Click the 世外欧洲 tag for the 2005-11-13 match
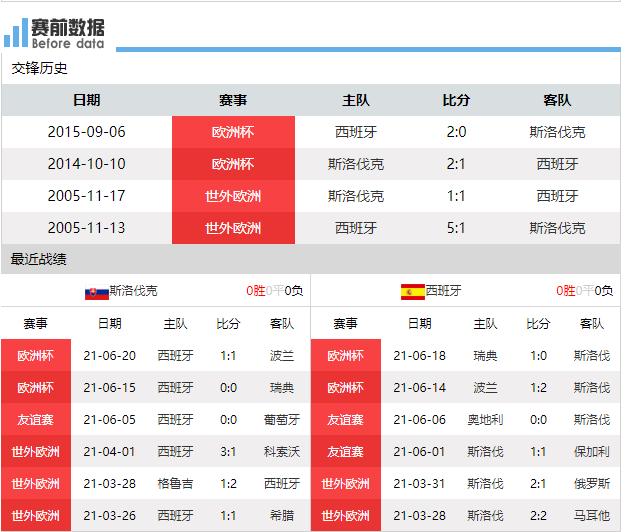 (233, 228)
